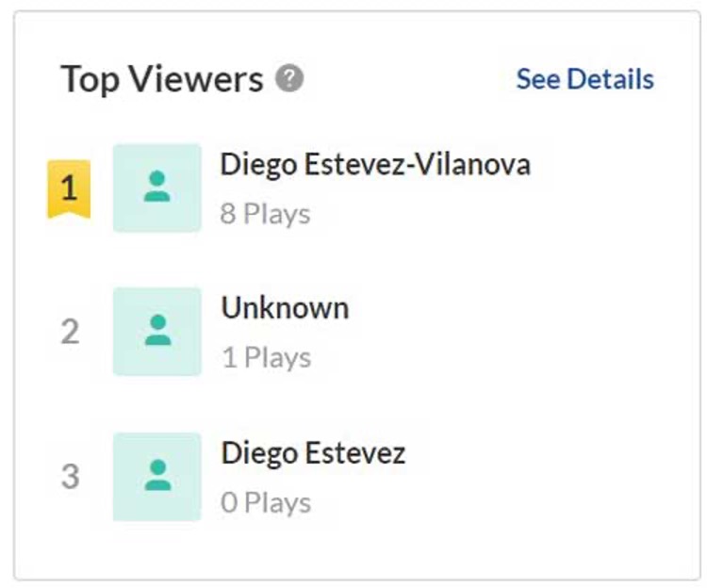Viewport: 707px width, 588px height.
Task: Click the help question mark icon
Action: pos(289,79)
